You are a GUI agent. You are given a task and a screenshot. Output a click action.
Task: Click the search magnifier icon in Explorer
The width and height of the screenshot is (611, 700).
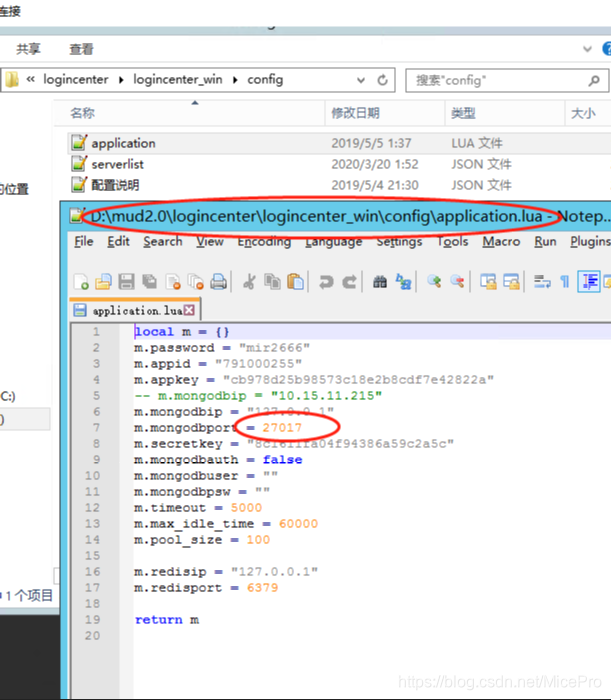coord(594,80)
